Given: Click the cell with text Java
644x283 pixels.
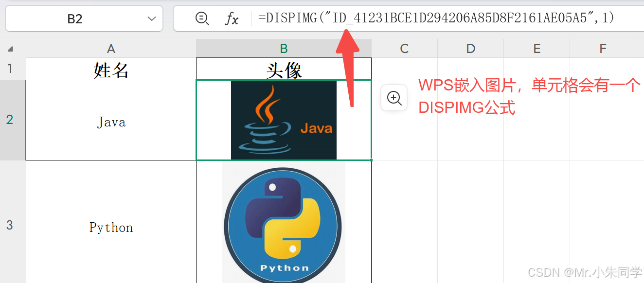Looking at the screenshot, I should coord(111,120).
